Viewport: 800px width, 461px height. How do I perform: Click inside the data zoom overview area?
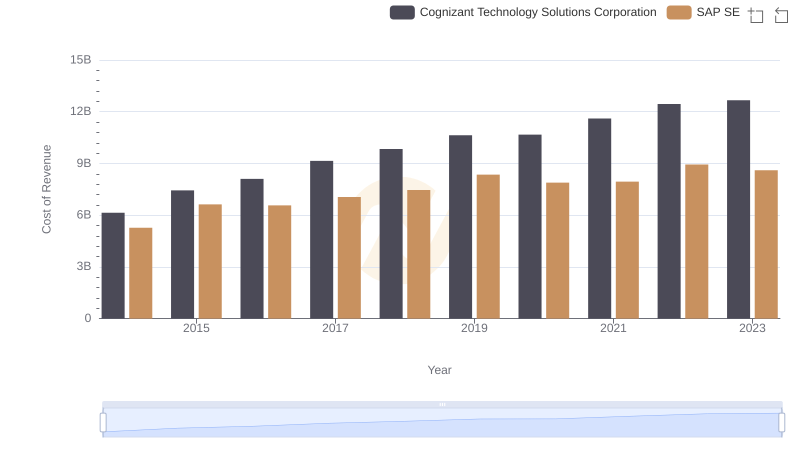click(442, 423)
